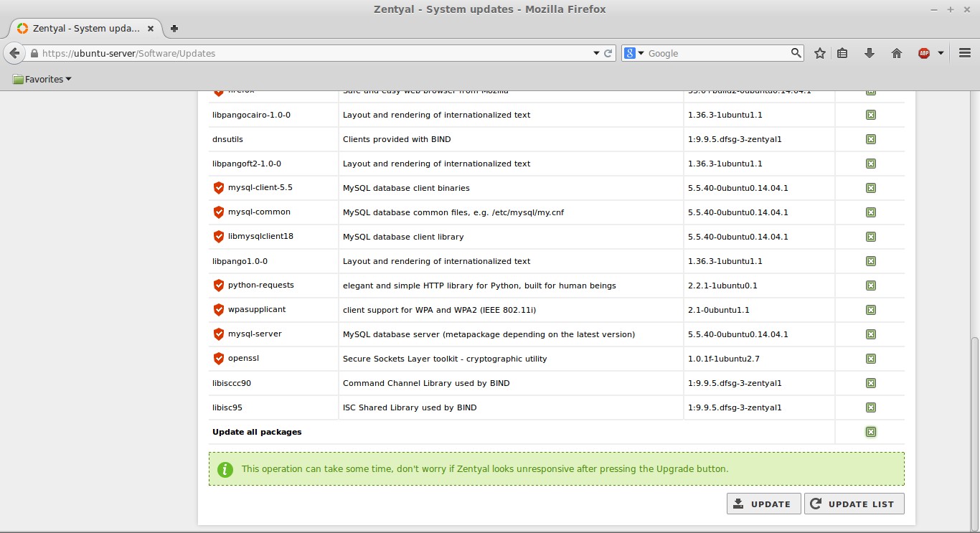Click 'ISC Shared Library used by BIND' text
This screenshot has width=980, height=533.
[410, 407]
